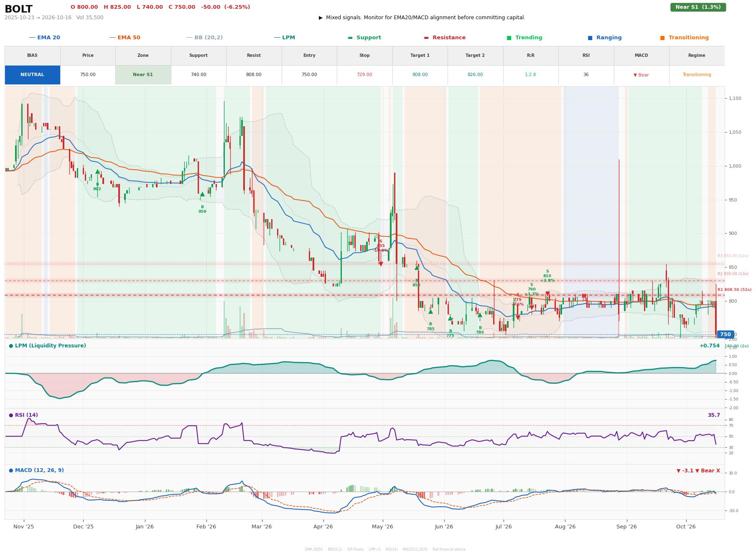Click the Transitioning regime legend entry
The height and width of the screenshot is (556, 756).
click(684, 38)
